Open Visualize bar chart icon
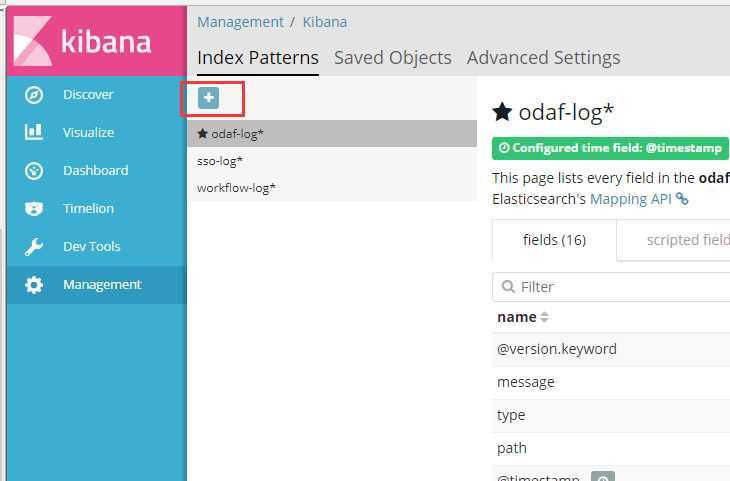 tap(34, 132)
